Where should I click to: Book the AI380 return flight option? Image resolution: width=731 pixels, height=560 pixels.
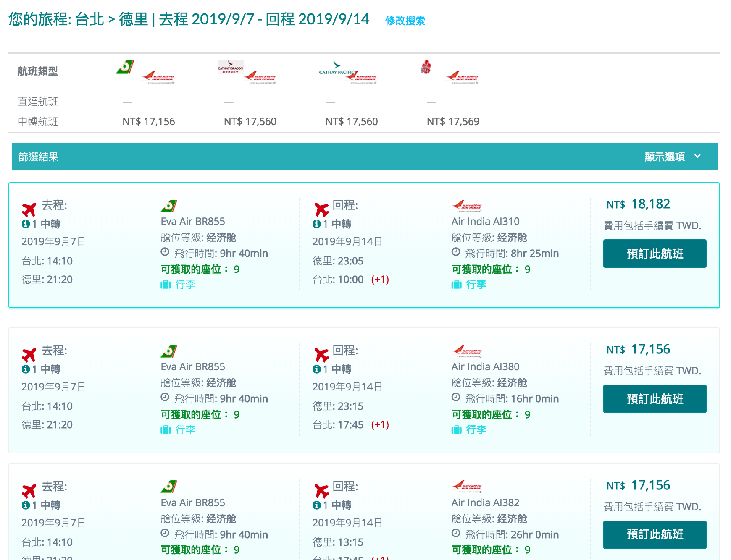[655, 399]
